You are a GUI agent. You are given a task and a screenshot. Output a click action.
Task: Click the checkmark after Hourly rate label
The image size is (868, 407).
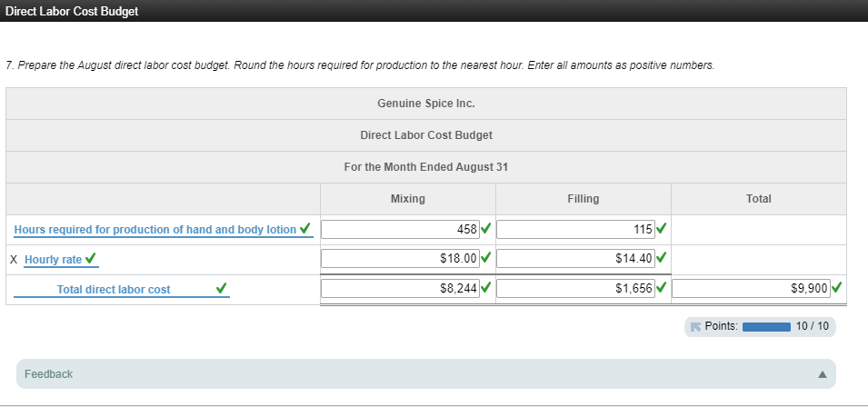coord(91,258)
